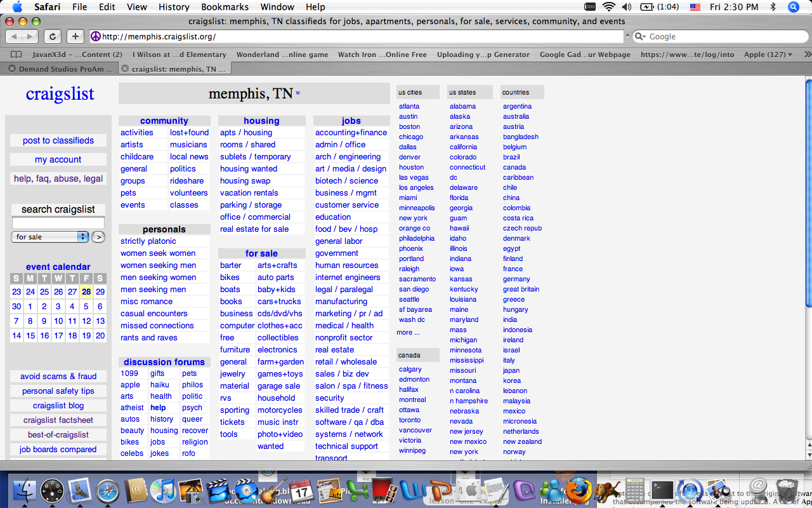Open Dashboard from the dock
The height and width of the screenshot is (508, 812).
(52, 490)
